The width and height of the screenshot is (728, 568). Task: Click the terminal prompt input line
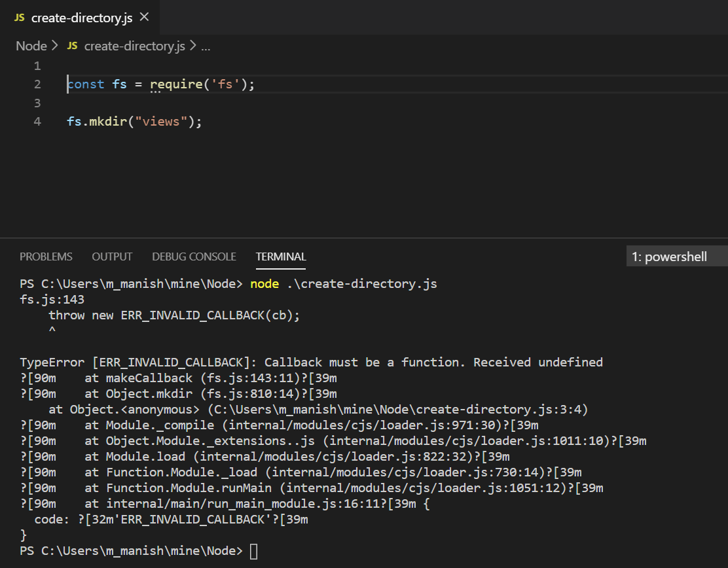click(255, 550)
